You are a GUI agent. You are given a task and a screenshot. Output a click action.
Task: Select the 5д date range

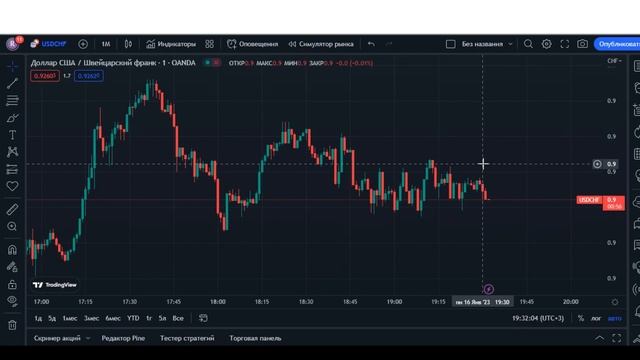52,318
